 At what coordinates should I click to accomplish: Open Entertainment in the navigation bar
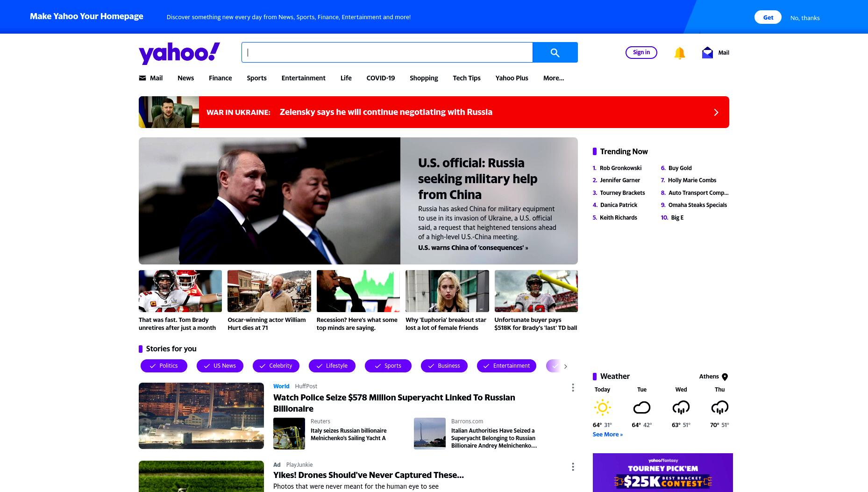(x=303, y=78)
